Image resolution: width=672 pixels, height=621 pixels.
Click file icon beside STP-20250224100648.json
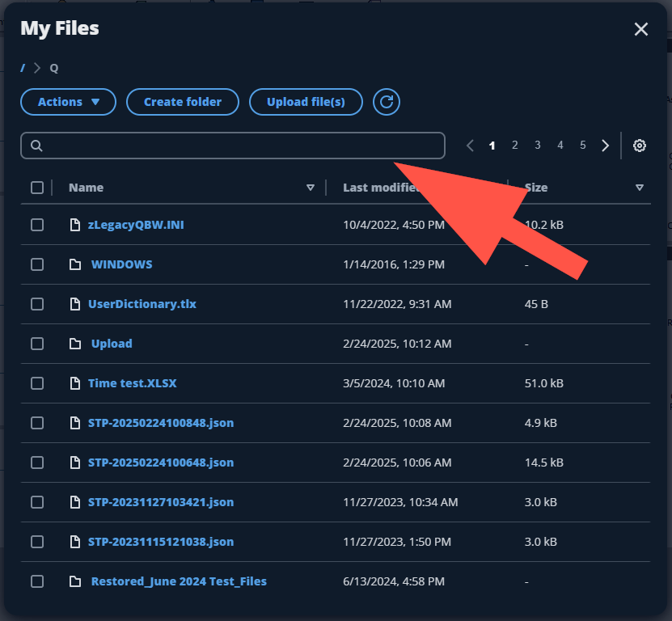tap(75, 463)
